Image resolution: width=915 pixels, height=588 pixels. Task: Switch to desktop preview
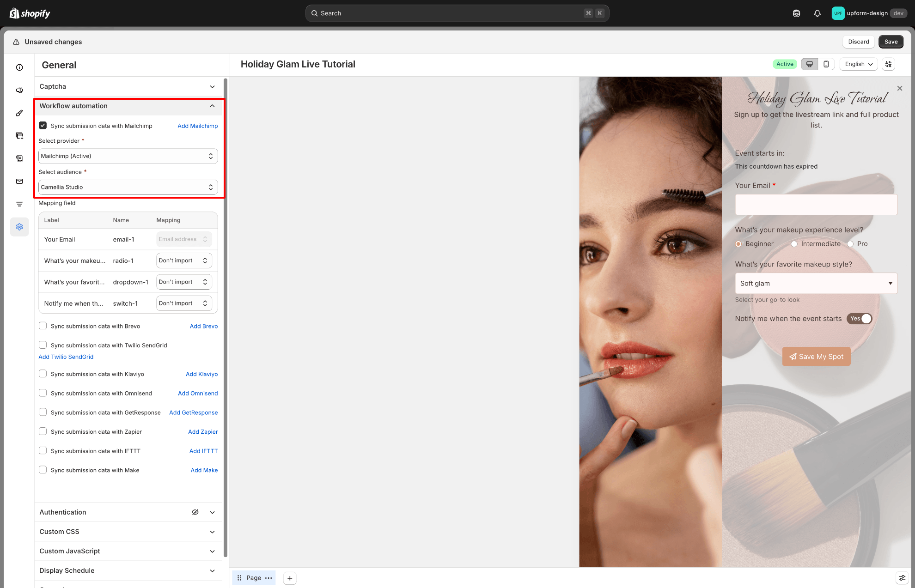coord(810,64)
